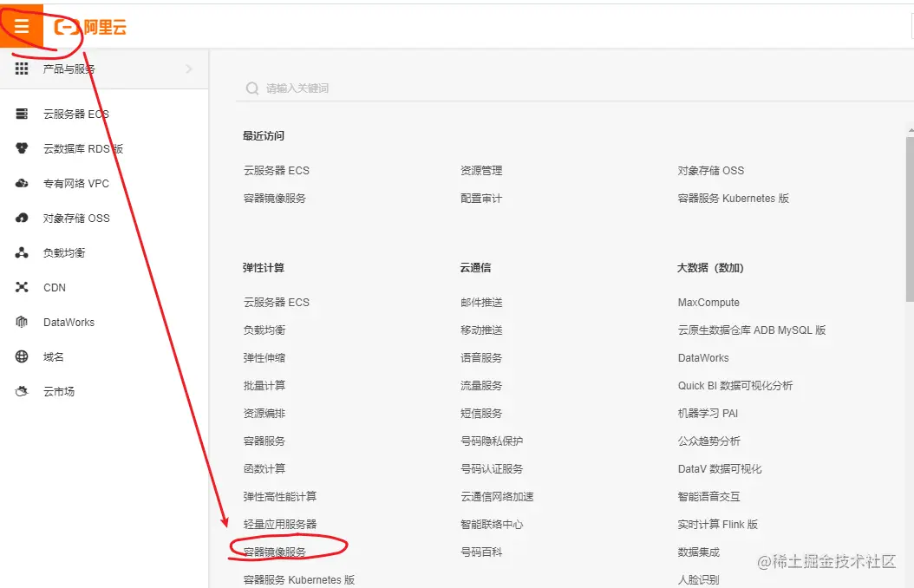Viewport: 914px width, 588px height.
Task: Open 弹性伸缩 link
Action: pos(264,357)
